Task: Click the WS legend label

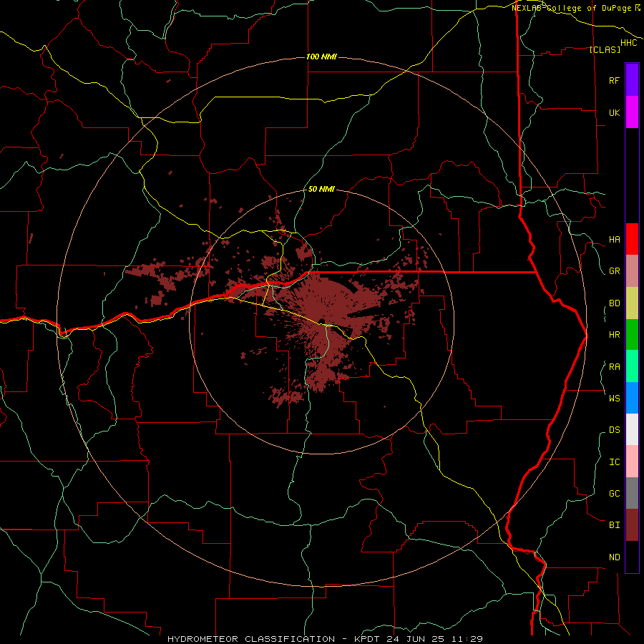Action: (x=614, y=399)
